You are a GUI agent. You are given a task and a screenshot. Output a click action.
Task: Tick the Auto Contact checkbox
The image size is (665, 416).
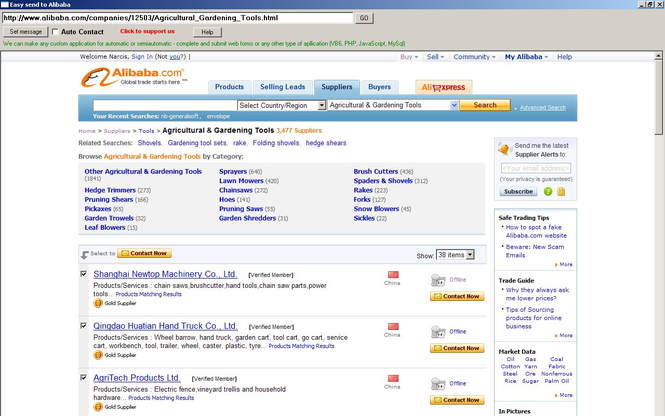[x=55, y=32]
